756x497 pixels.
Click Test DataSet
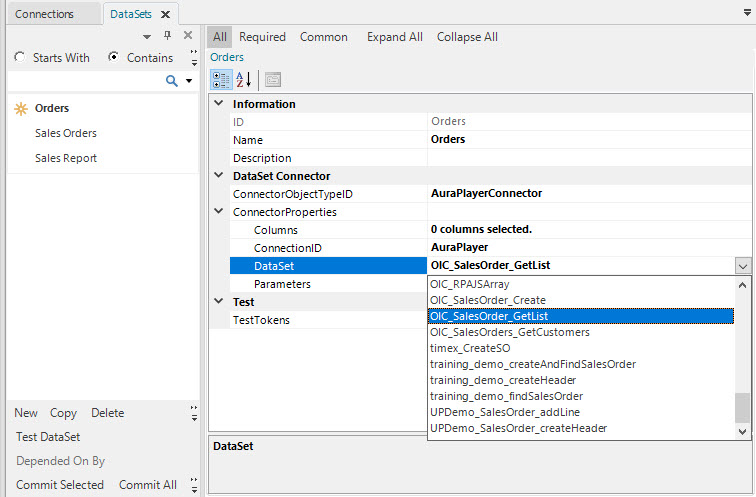[48, 437]
